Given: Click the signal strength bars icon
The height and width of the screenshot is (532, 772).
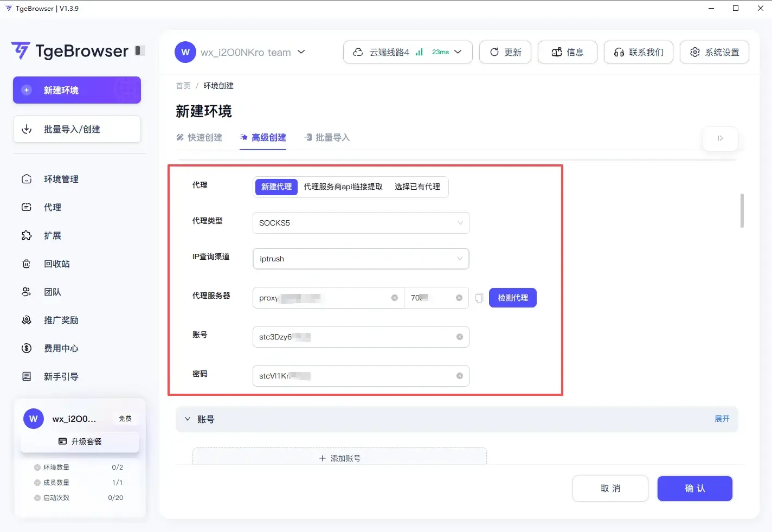Looking at the screenshot, I should pyautogui.click(x=419, y=52).
